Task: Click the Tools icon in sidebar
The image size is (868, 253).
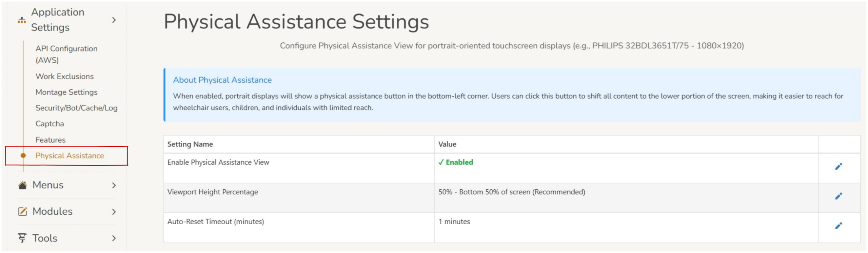Action: click(x=22, y=238)
